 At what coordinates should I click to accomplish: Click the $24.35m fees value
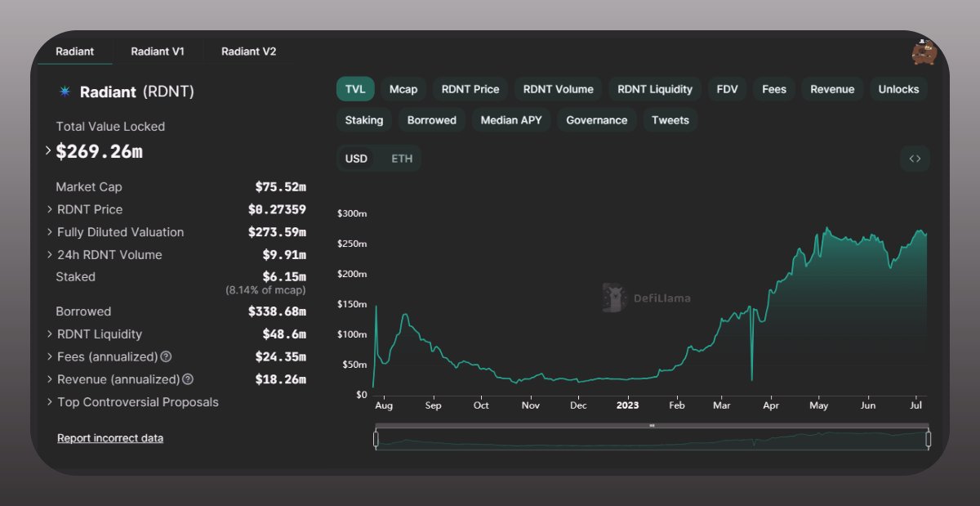(280, 356)
